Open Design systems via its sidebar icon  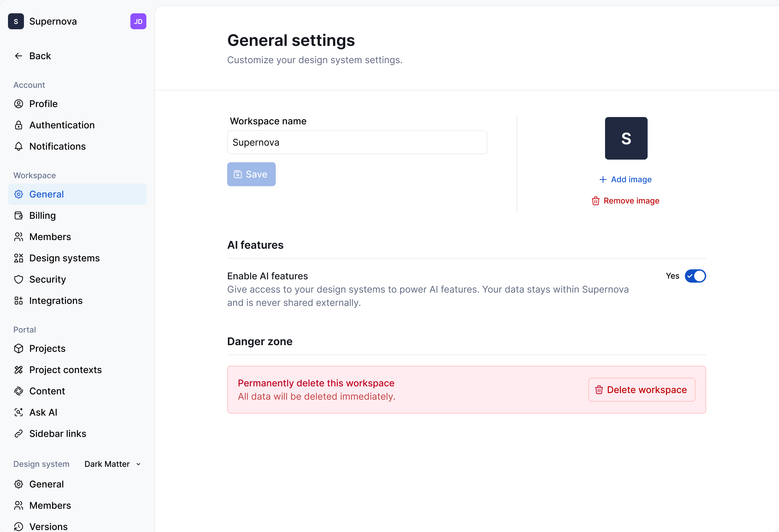(x=19, y=258)
